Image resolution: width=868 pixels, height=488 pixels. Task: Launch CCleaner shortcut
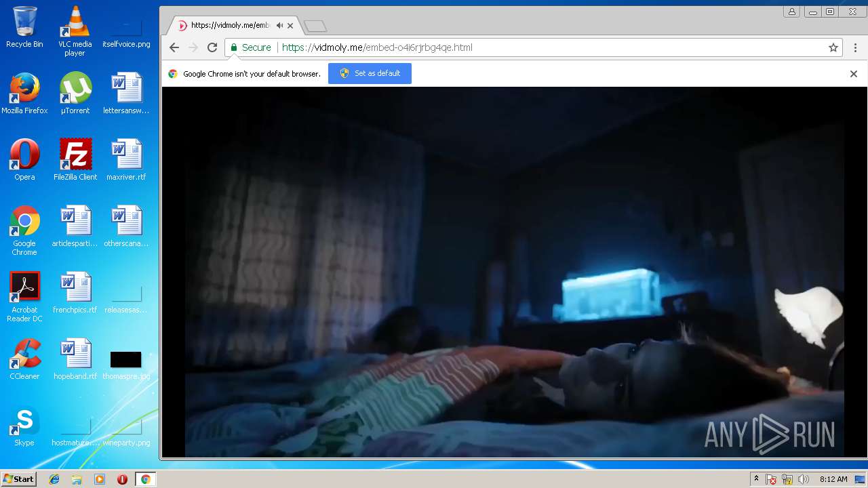[24, 359]
